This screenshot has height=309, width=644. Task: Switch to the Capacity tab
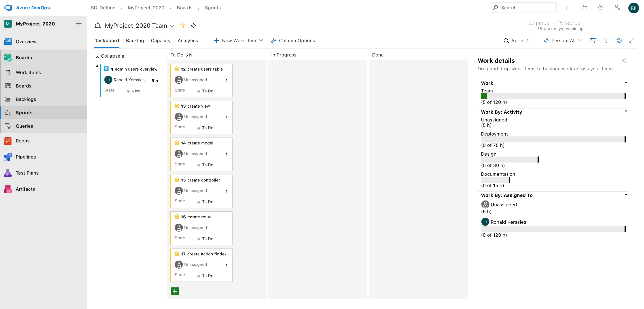pos(161,40)
